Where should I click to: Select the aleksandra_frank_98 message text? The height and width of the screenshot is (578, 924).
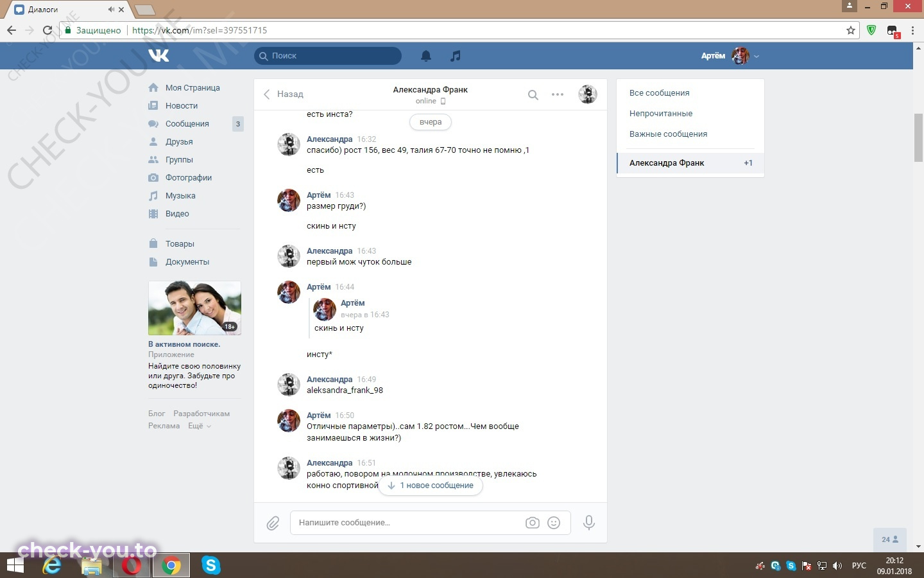click(345, 390)
